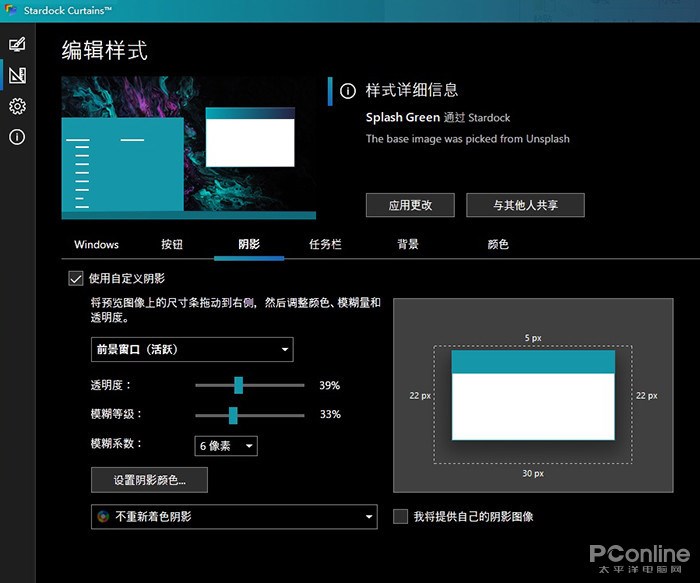Click the 应用更改 button
This screenshot has height=583, width=700.
coord(410,205)
